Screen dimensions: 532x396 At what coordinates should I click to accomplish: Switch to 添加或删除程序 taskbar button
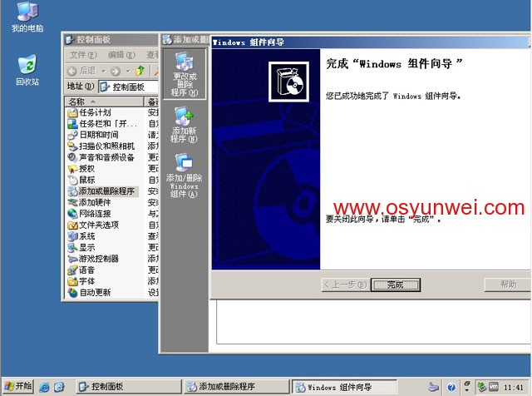coord(236,387)
